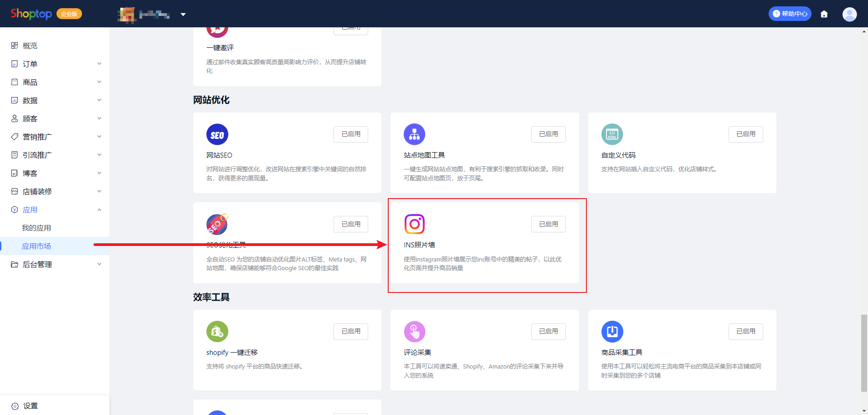Viewport: 868px width, 415px height.
Task: Open the 站点地图工具 title
Action: [424, 155]
